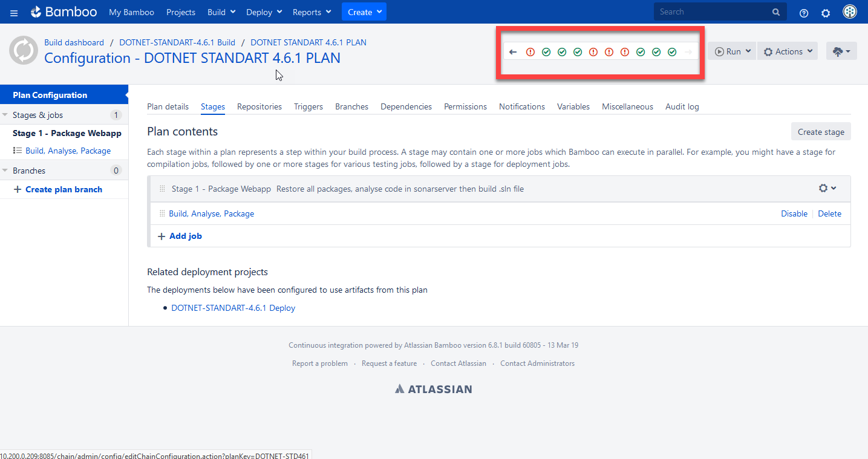The image size is (868, 459).
Task: Grab the Stage 1 drag handle
Action: (x=162, y=189)
